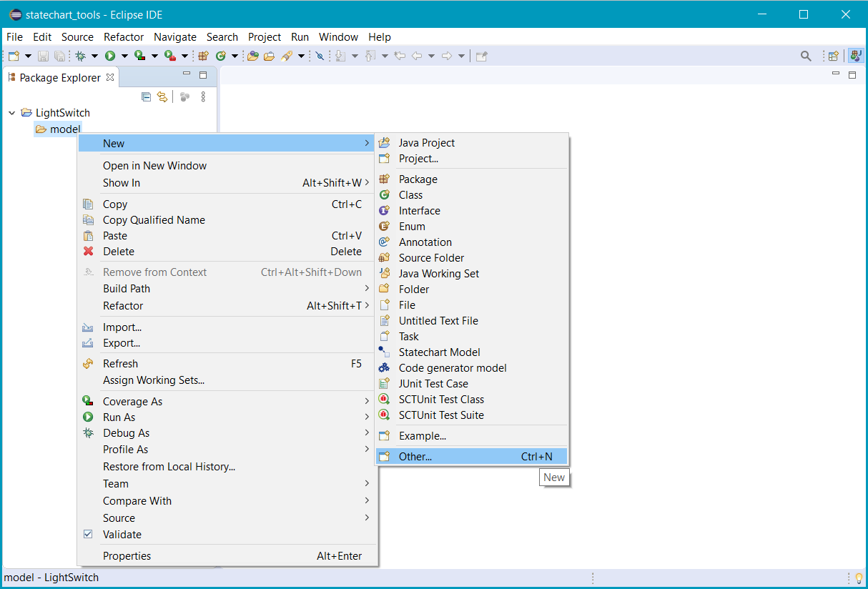This screenshot has width=868, height=589.
Task: Minimize the Package Explorer view
Action: coord(187,74)
